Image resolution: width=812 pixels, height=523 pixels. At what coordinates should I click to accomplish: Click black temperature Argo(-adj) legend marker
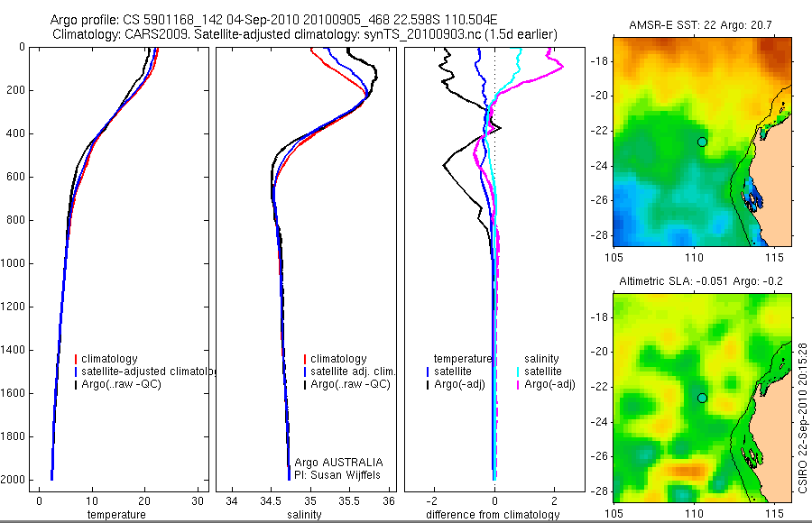tap(428, 384)
